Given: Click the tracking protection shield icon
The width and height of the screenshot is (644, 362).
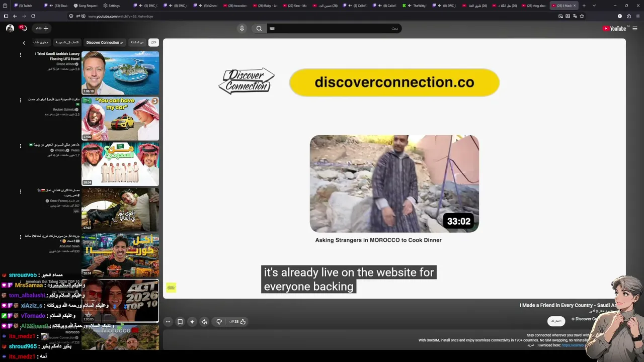Looking at the screenshot, I should tap(71, 16).
